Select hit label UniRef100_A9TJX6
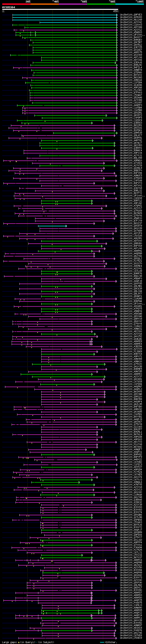This screenshot has width=146, height=644. (131, 58)
